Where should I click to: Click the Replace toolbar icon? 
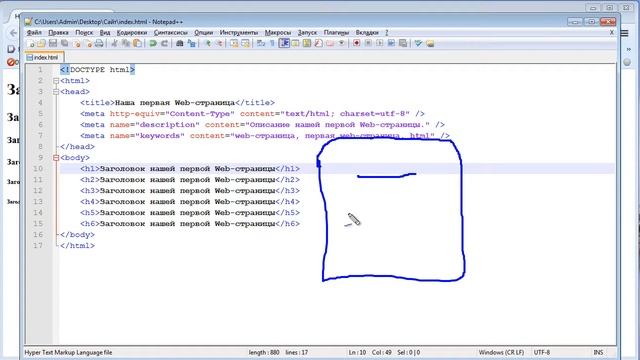pyautogui.click(x=191, y=43)
